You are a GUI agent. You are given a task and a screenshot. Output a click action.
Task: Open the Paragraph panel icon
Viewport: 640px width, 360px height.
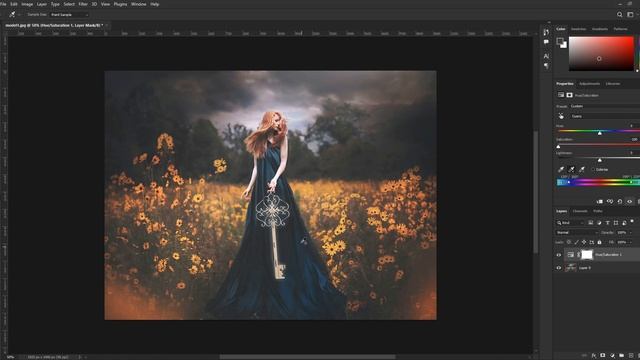point(546,66)
